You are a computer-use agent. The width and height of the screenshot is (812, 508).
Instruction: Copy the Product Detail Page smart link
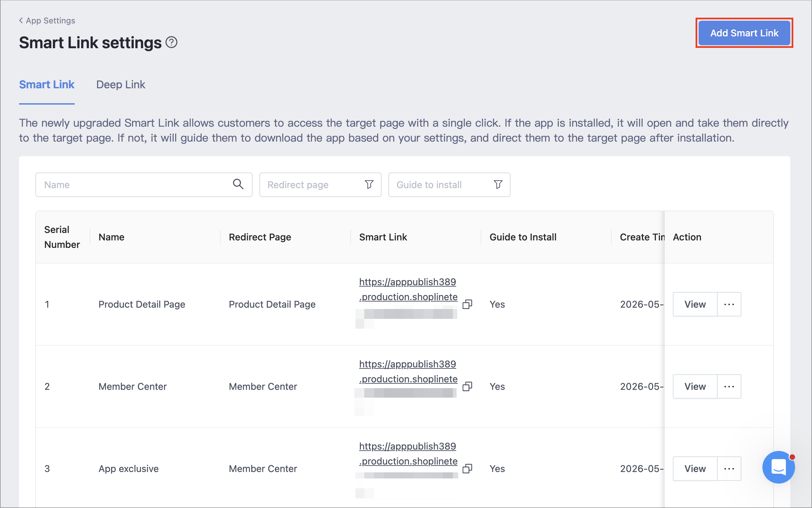(467, 304)
